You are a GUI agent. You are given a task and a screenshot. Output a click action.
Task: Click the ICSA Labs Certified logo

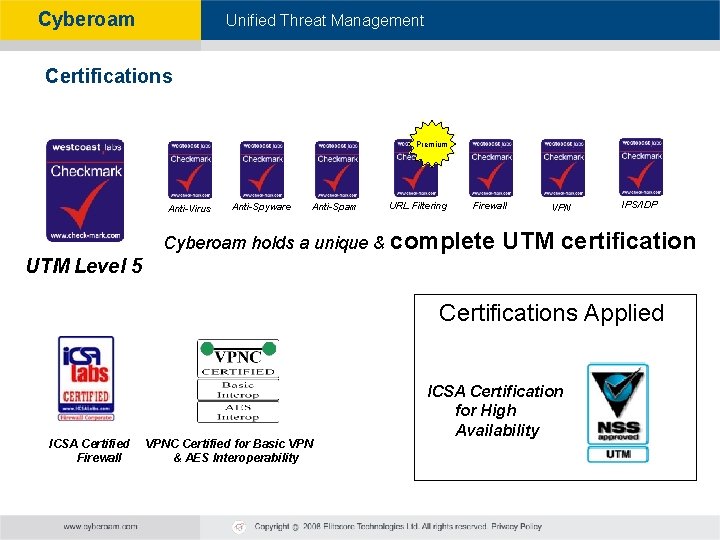point(86,378)
